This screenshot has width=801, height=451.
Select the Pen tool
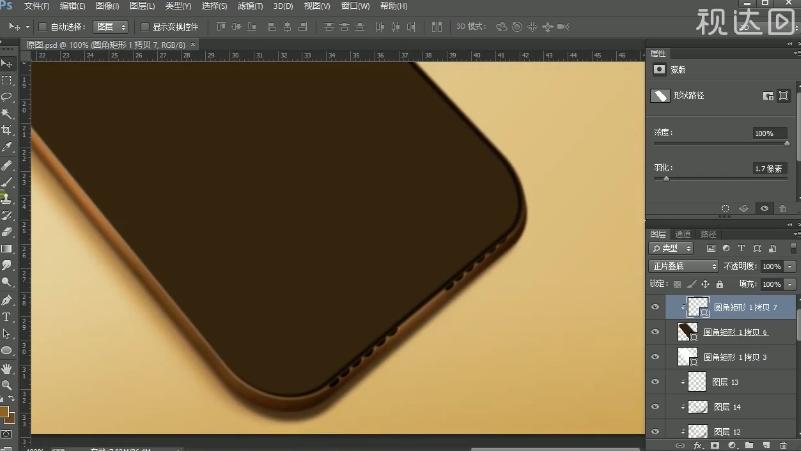(x=6, y=300)
